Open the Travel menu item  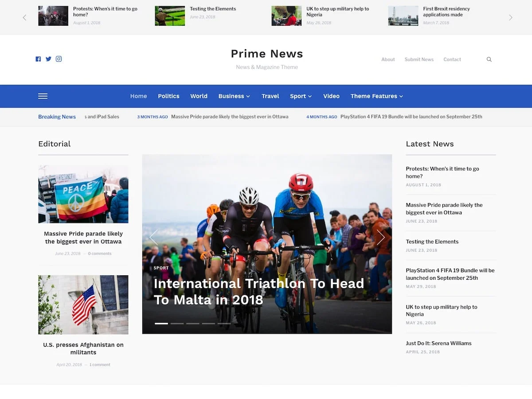click(x=270, y=96)
